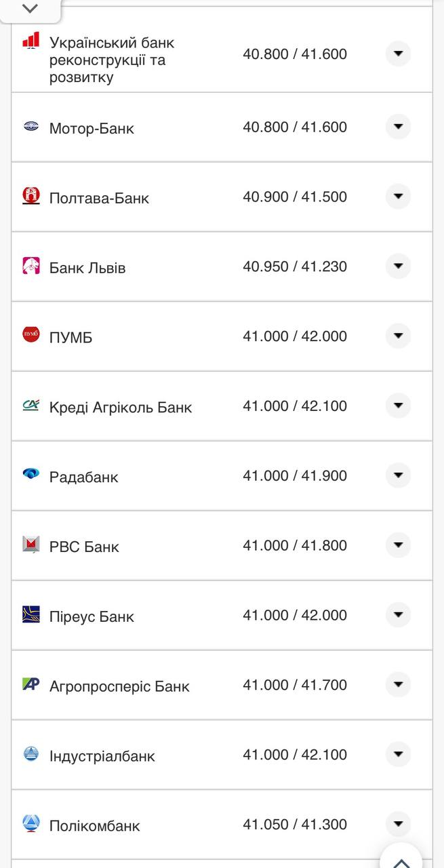
Task: Click the Радабанк blue logo icon
Action: pos(31,474)
